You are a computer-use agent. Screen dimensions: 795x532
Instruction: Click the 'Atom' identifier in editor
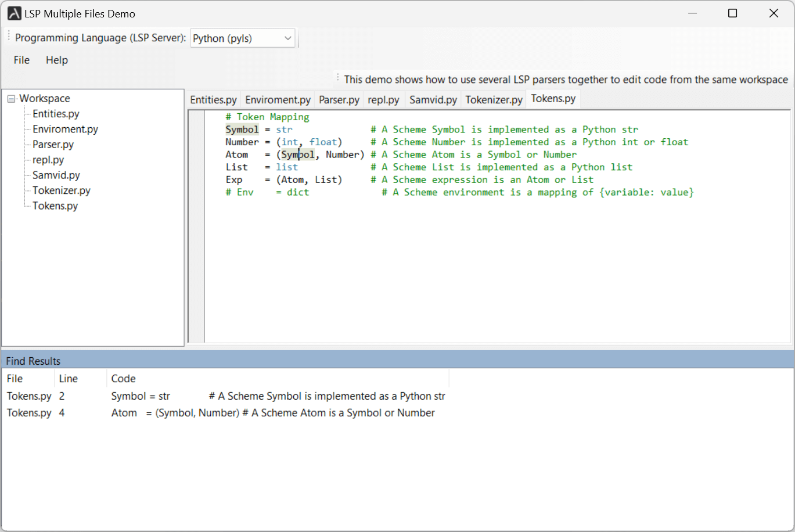(237, 154)
